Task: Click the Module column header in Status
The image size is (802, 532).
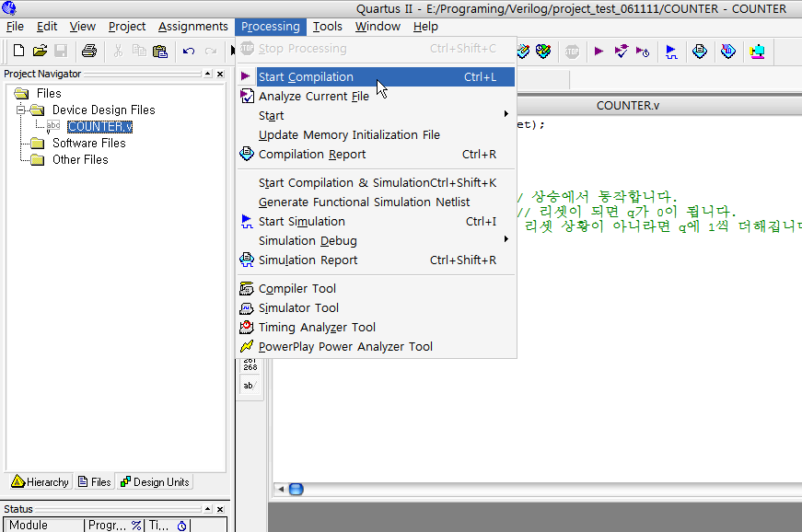Action: [x=44, y=526]
